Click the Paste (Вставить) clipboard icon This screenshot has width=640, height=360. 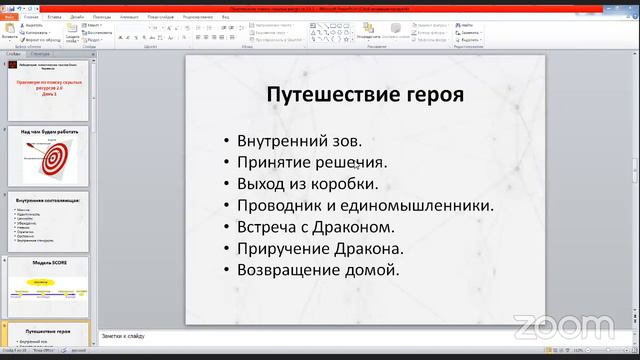point(9,29)
